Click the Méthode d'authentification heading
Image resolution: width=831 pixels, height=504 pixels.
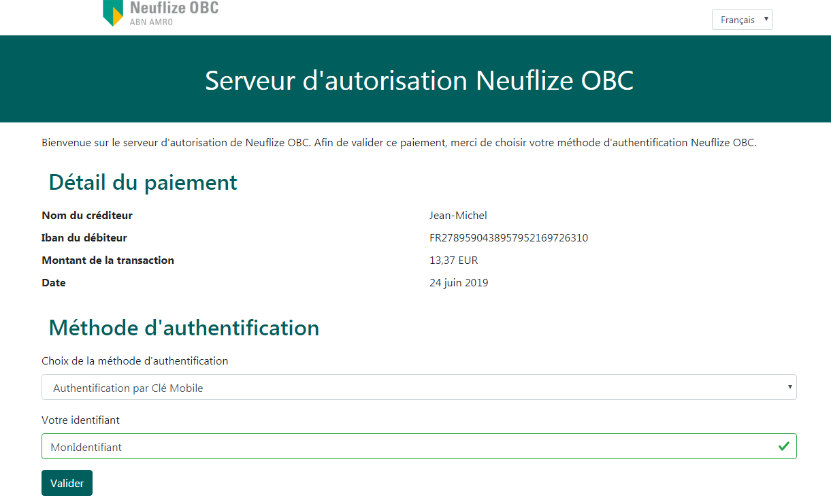coord(184,328)
